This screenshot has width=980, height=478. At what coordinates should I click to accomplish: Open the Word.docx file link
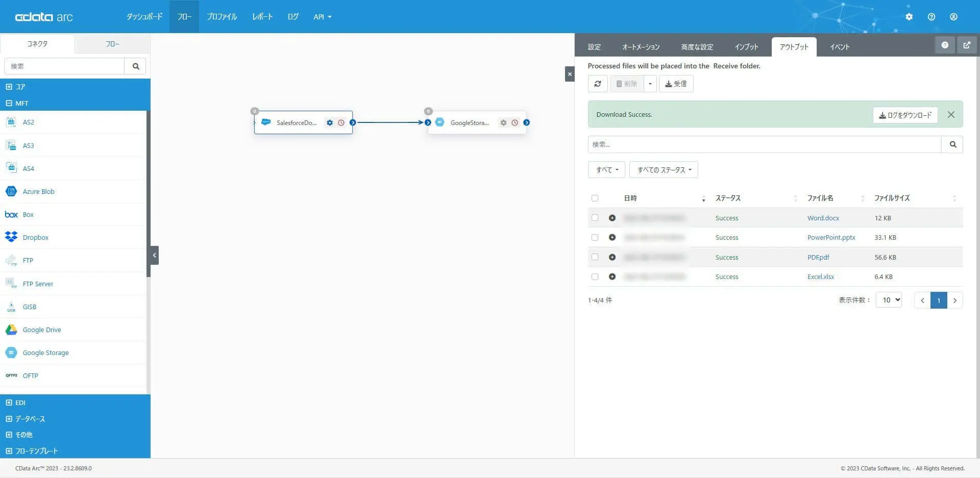coord(823,218)
